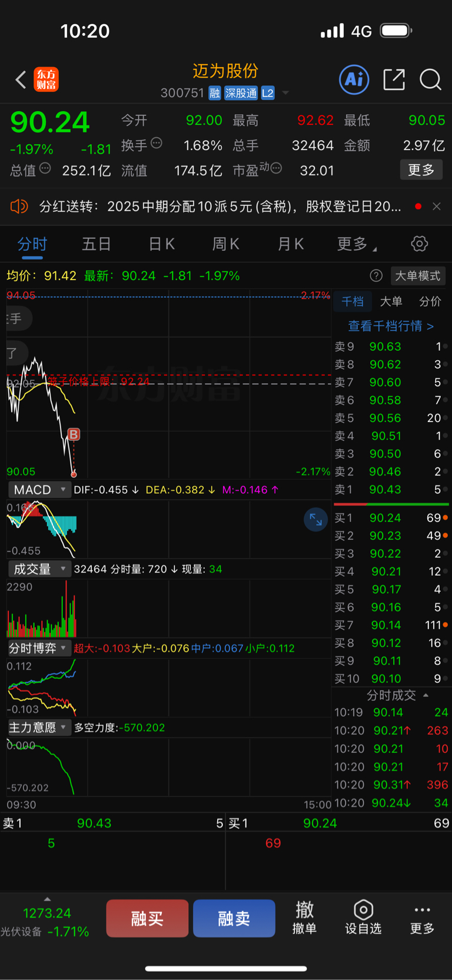452x980 pixels.
Task: Open 设自选 watchlist icon
Action: (x=363, y=917)
